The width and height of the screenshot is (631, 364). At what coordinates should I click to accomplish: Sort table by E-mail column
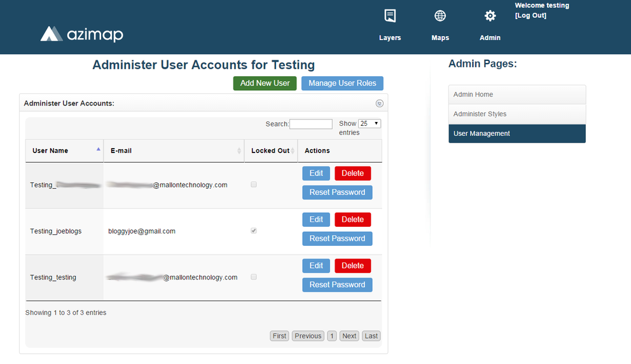(172, 151)
